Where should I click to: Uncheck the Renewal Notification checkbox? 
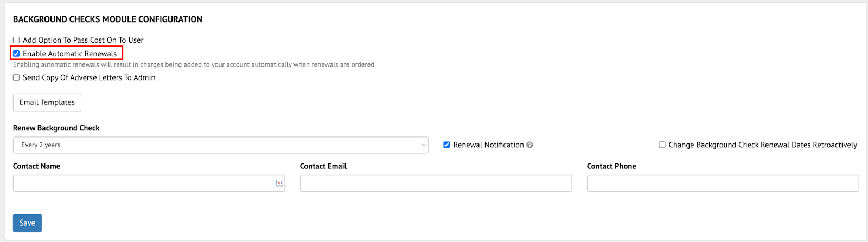click(446, 145)
